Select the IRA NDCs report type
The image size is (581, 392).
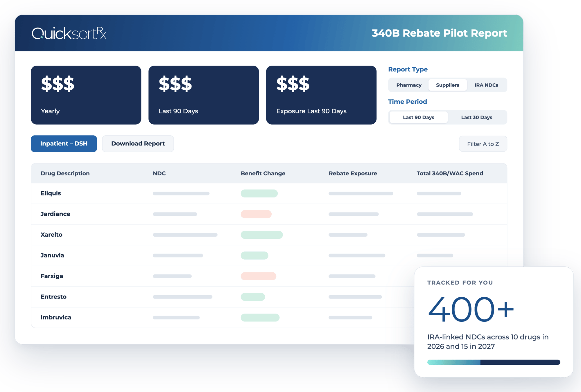coord(486,85)
